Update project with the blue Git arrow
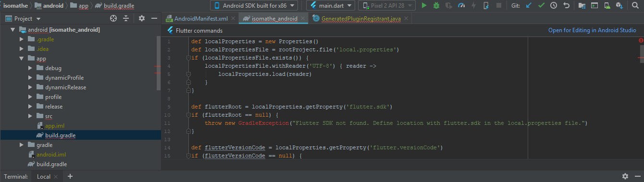Image resolution: width=644 pixels, height=182 pixels. pos(529,6)
